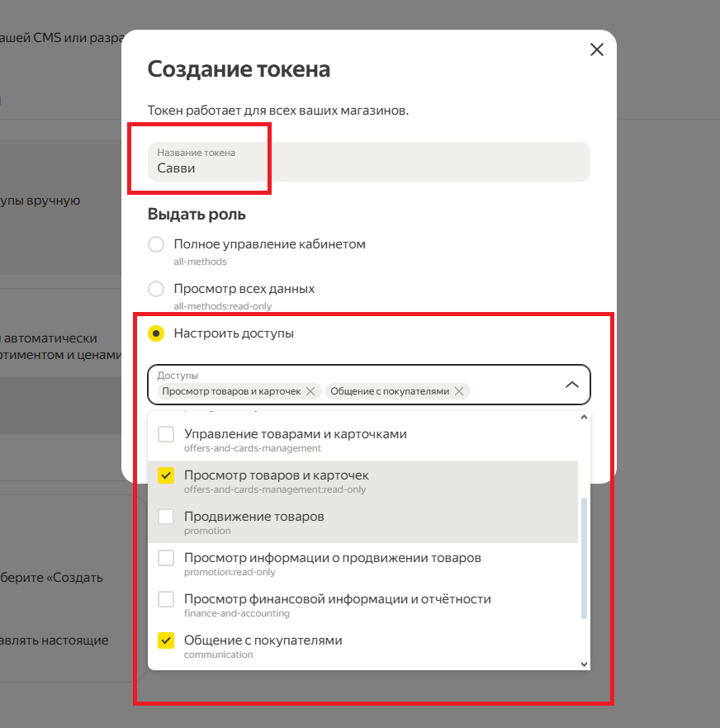Click the 'Название токена' input field
The width and height of the screenshot is (720, 728).
click(x=368, y=162)
